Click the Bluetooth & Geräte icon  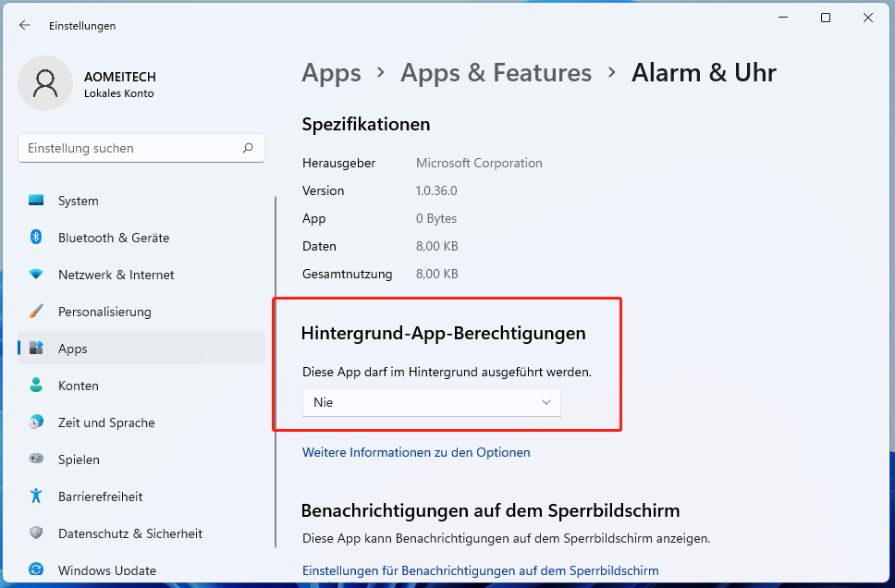(x=36, y=238)
